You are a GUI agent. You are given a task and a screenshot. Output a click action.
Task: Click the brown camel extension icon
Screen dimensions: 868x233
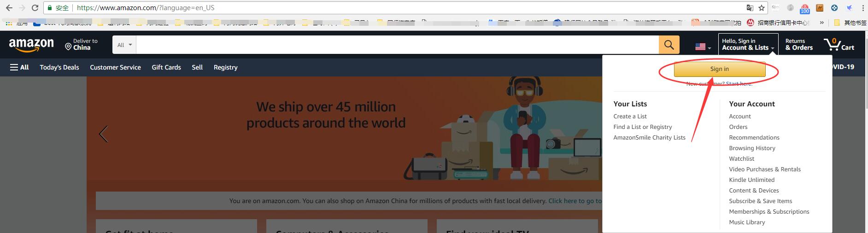820,8
